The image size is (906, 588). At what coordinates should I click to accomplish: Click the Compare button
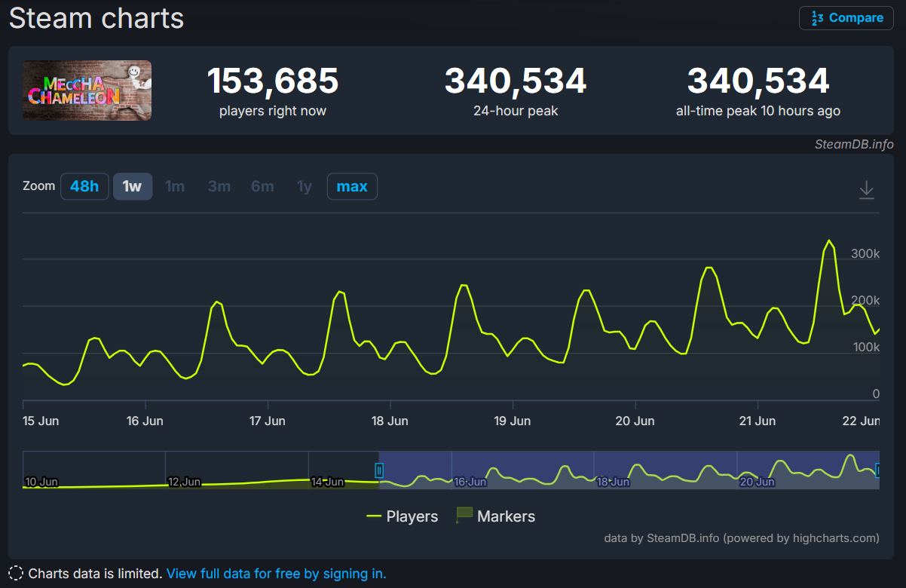pos(846,18)
